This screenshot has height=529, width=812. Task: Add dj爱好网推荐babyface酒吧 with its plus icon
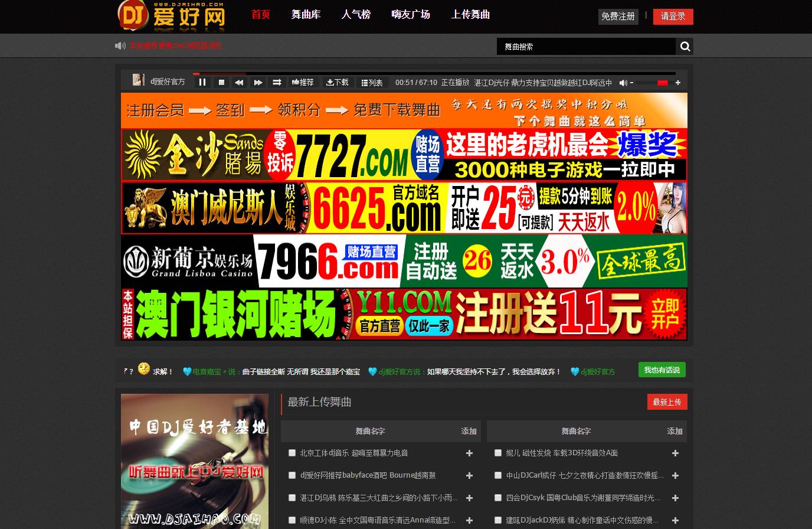(x=470, y=476)
